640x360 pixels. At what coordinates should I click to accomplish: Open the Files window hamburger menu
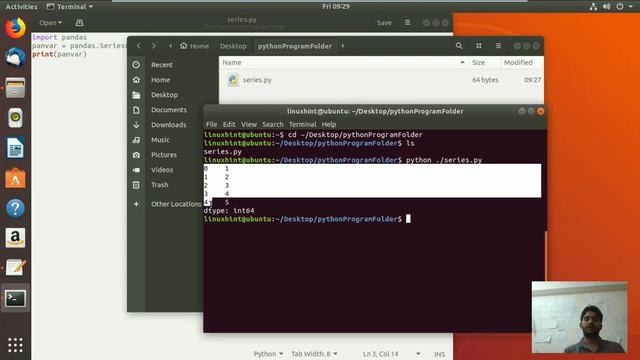(x=498, y=46)
